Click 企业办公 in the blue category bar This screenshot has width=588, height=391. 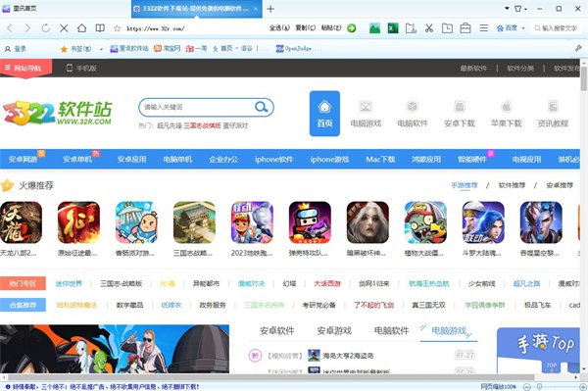[223, 160]
